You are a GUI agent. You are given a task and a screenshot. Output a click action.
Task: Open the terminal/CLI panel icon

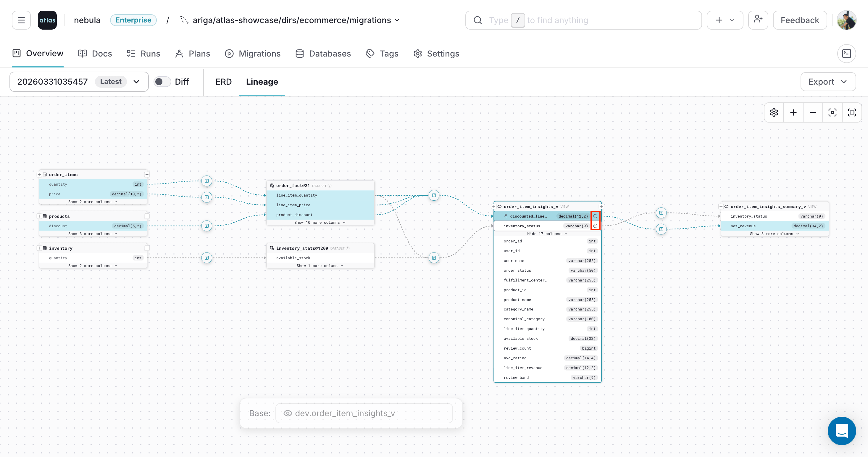(x=846, y=54)
